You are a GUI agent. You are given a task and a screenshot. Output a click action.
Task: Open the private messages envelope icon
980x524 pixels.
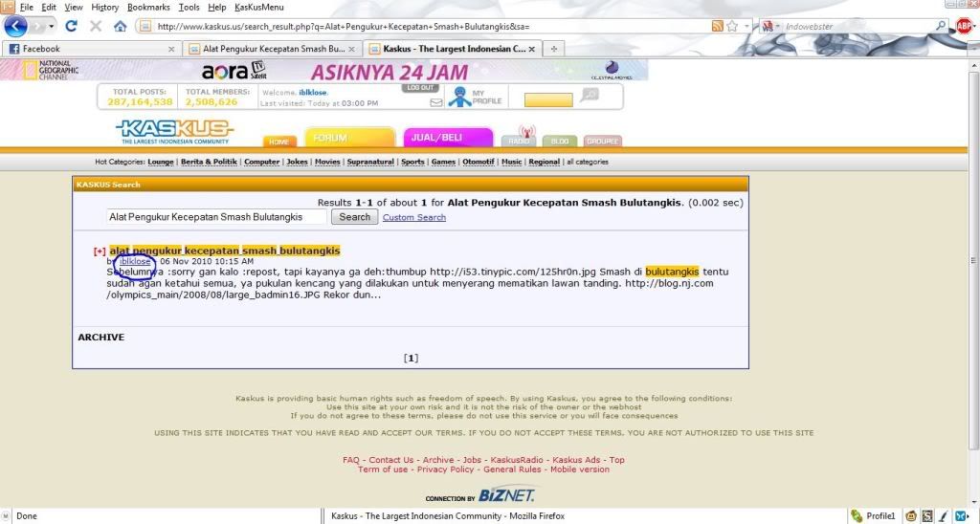pyautogui.click(x=436, y=102)
